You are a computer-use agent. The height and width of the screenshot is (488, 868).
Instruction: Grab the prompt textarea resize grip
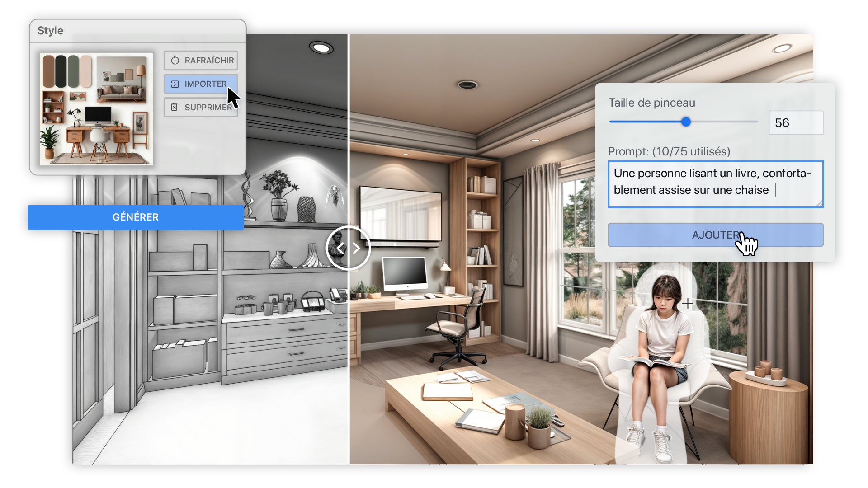point(819,204)
